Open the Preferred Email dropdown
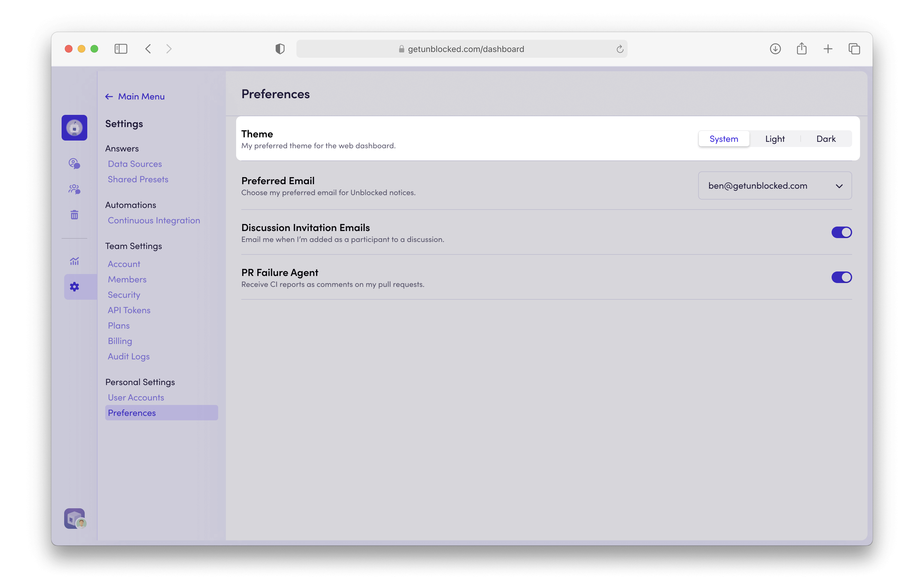924x584 pixels. point(774,186)
